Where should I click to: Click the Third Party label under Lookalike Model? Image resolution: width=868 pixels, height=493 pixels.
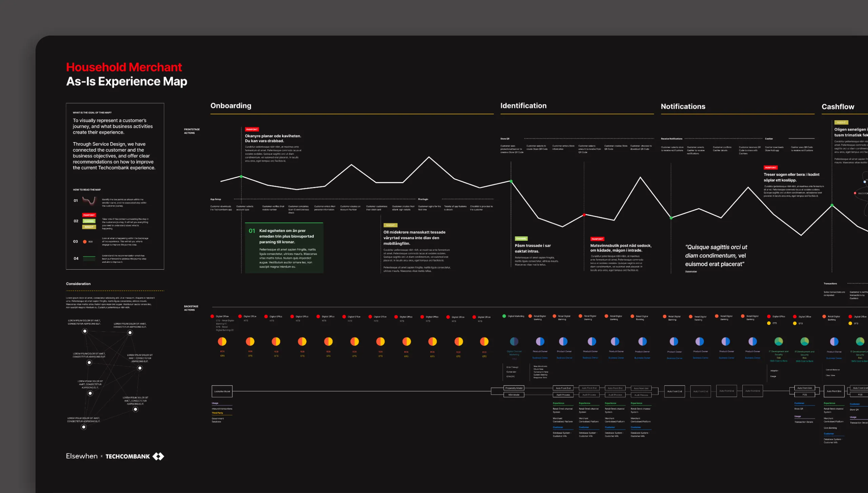coord(217,413)
